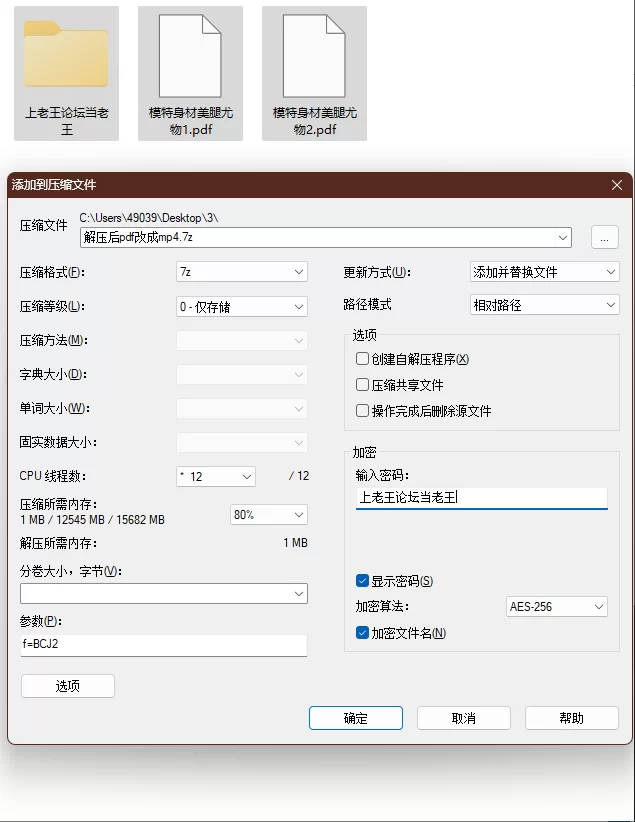Click the disabled 固实数据大小 dropdown
The height and width of the screenshot is (822, 635).
click(242, 443)
